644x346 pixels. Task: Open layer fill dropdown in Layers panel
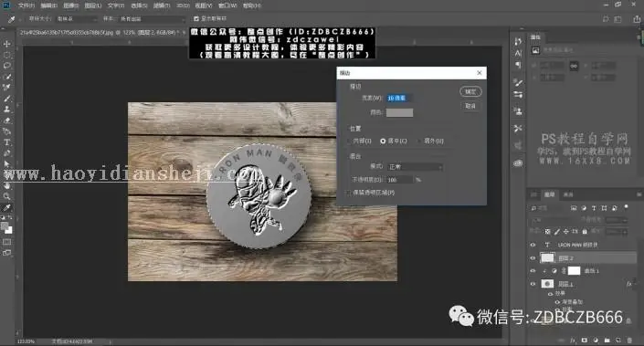point(617,232)
